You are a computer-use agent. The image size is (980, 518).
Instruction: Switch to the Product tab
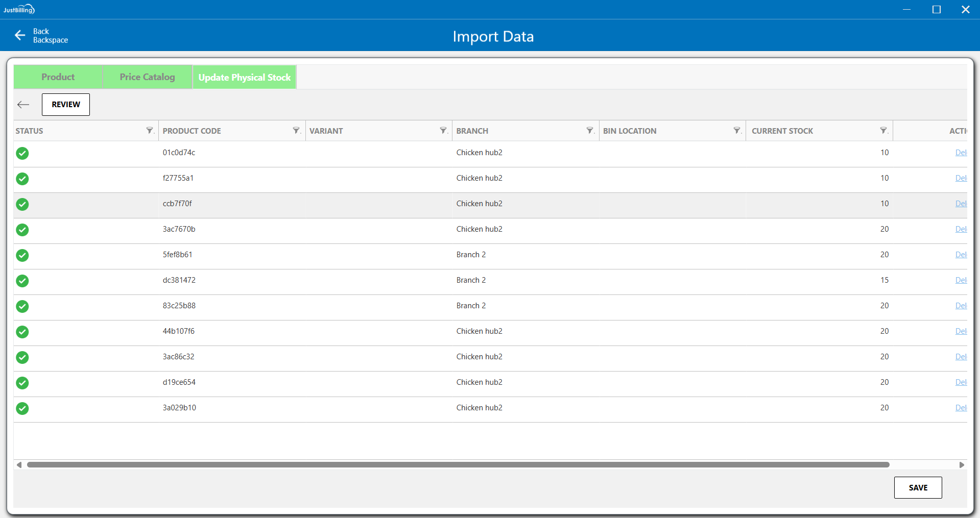coord(58,77)
